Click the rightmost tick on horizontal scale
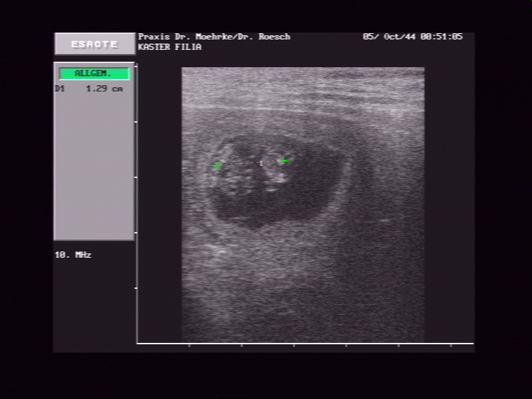 (451, 344)
